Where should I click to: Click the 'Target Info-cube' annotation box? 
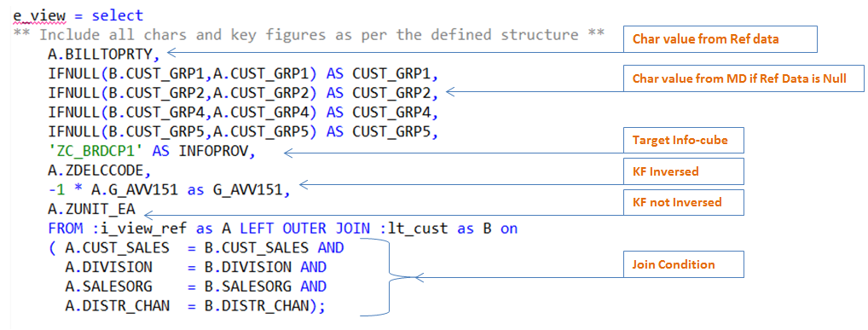tap(684, 140)
